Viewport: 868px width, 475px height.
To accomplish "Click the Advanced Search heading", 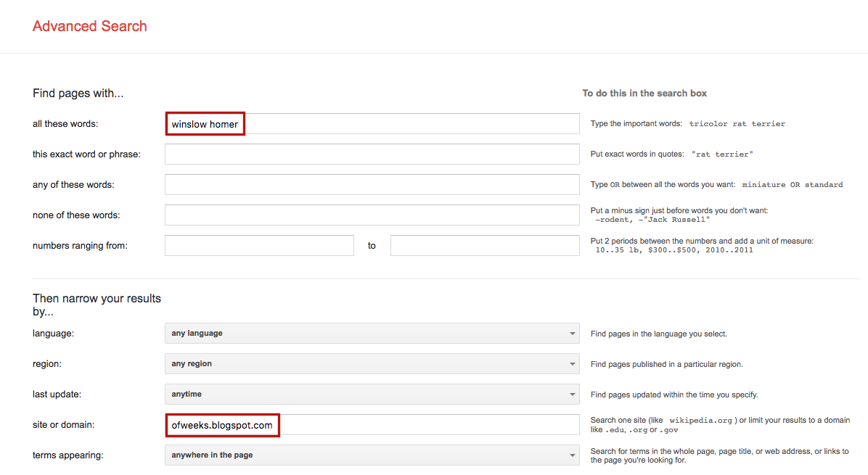I will click(89, 26).
